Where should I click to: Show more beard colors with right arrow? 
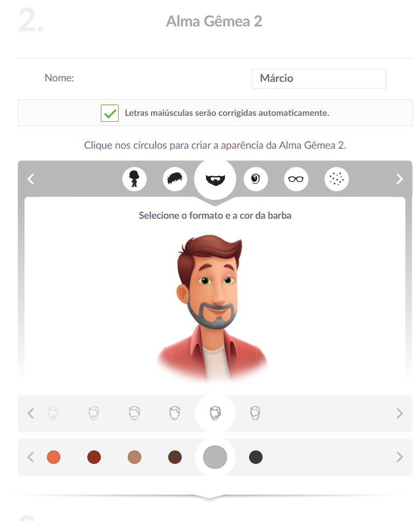(x=400, y=457)
